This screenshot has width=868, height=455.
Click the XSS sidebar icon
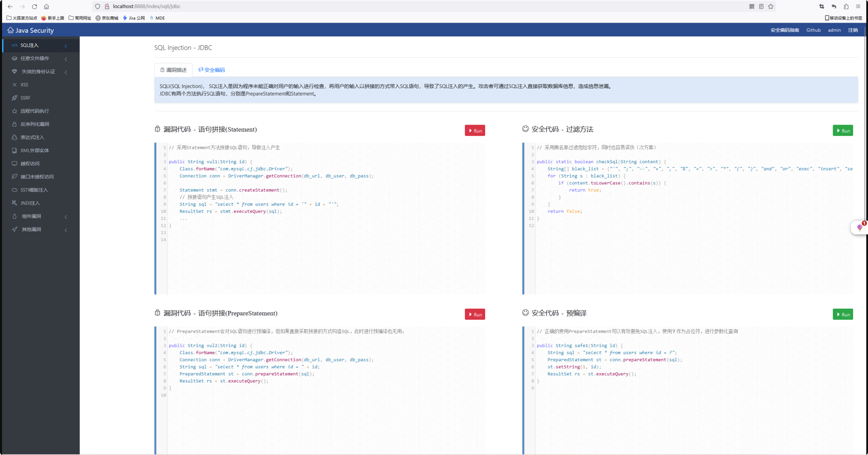(x=15, y=85)
